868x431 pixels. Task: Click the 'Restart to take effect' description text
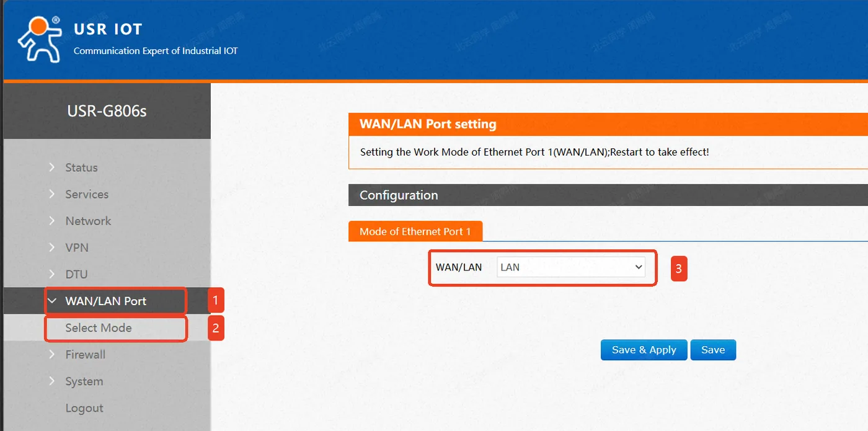pyautogui.click(x=659, y=152)
